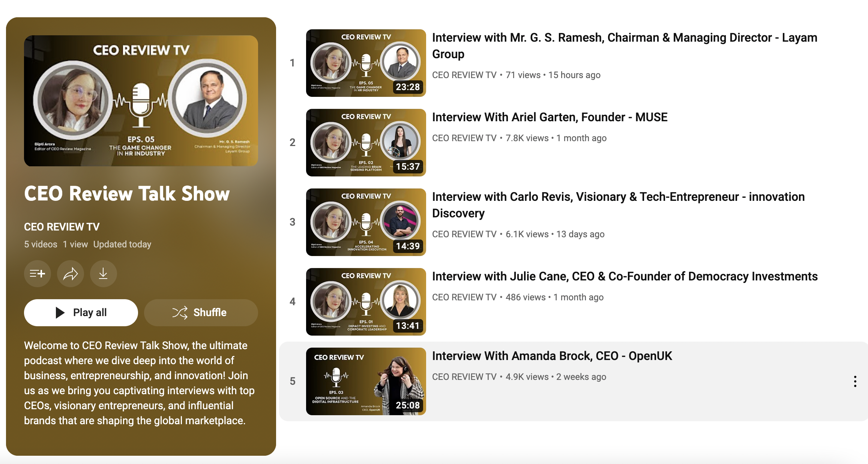Open the G. S. Ramesh interview thumbnail
868x464 pixels.
[x=366, y=63]
